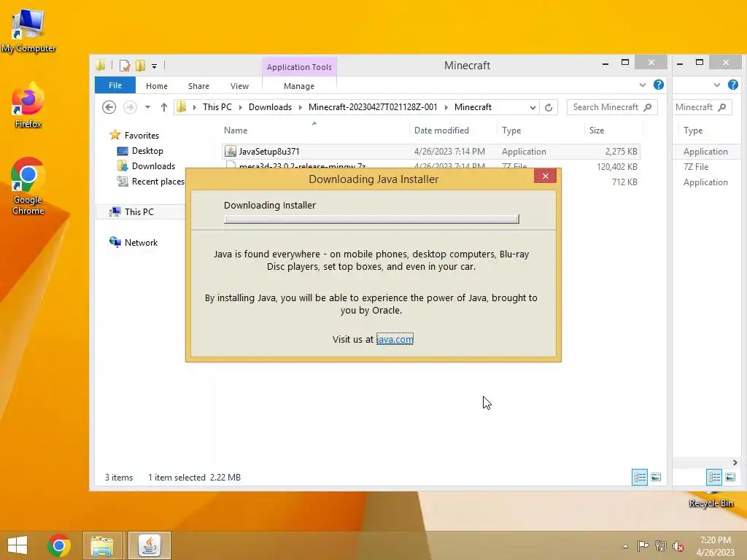
Task: Click the New folder quick access icon
Action: click(140, 65)
